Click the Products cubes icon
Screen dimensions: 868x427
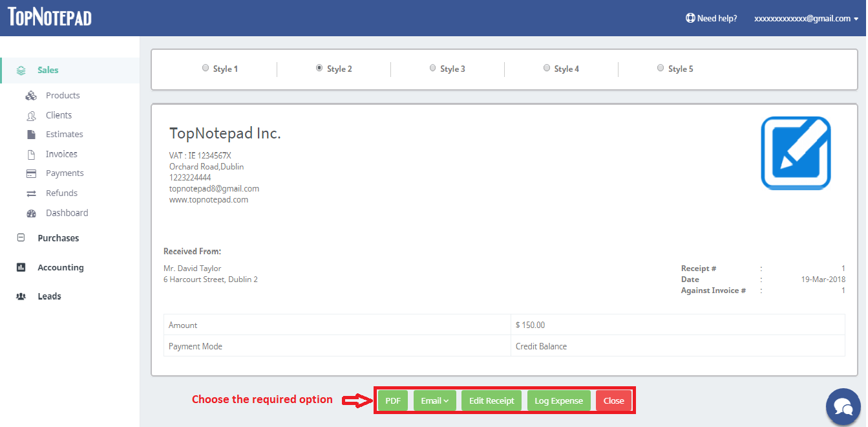[x=31, y=96]
